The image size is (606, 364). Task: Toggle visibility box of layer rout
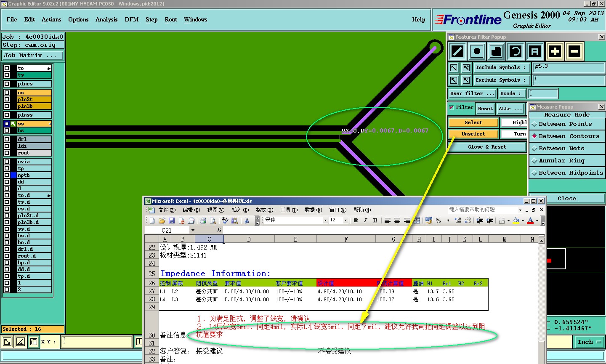pyautogui.click(x=7, y=153)
